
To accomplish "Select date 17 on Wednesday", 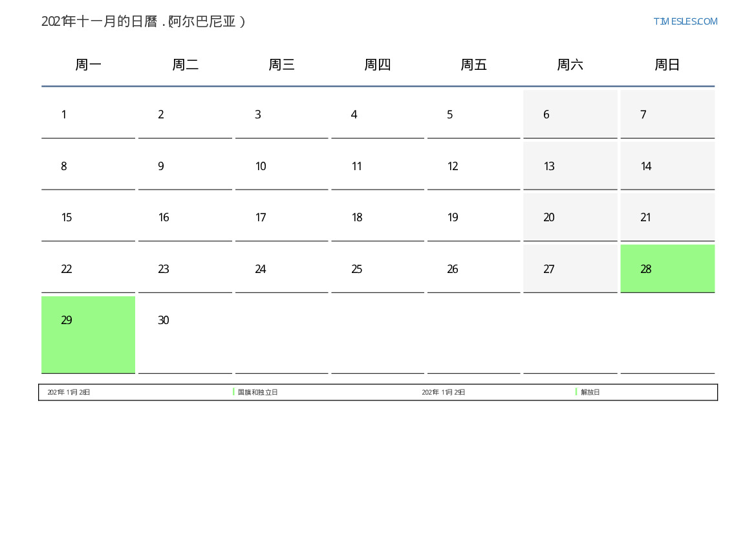I will click(281, 217).
